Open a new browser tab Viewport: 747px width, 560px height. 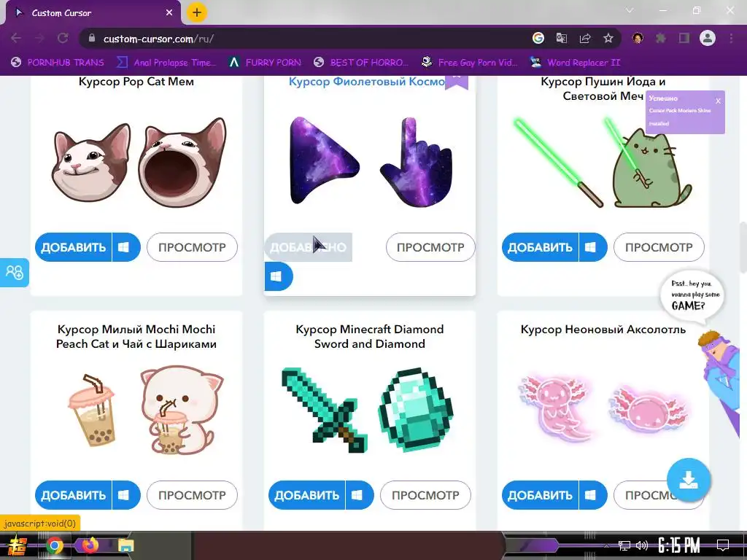tap(197, 13)
